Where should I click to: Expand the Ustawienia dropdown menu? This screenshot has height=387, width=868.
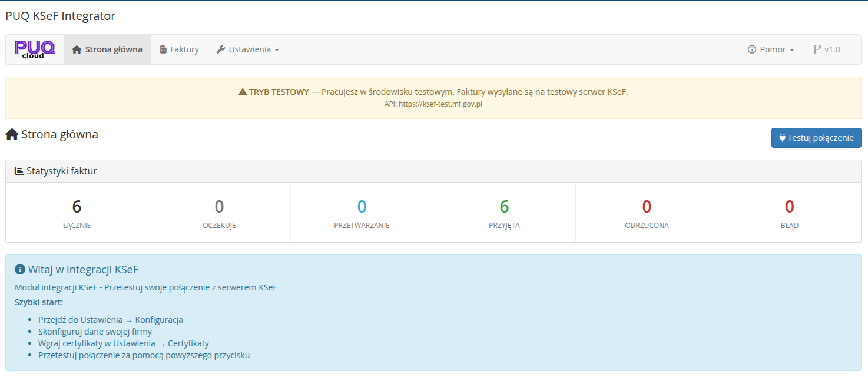pos(248,49)
